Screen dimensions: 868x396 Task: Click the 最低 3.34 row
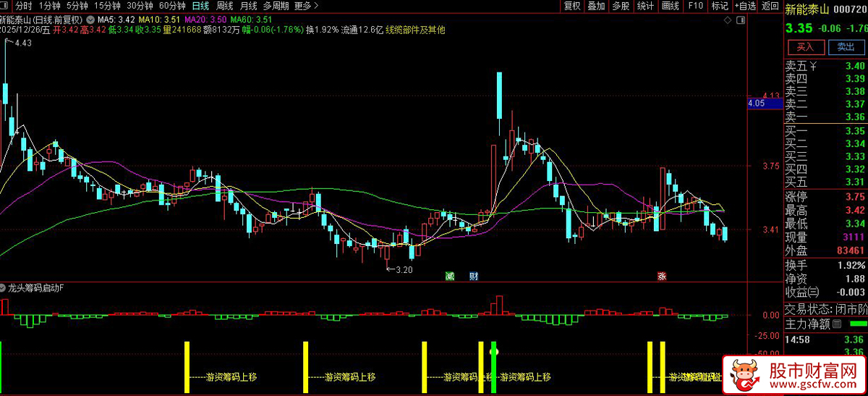tap(826, 224)
